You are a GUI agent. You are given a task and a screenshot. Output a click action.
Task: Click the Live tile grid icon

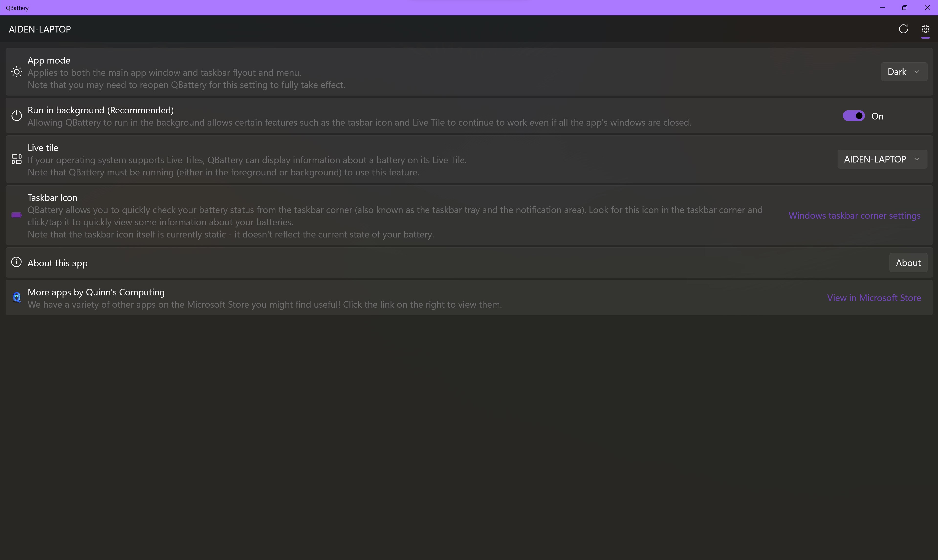point(17,159)
